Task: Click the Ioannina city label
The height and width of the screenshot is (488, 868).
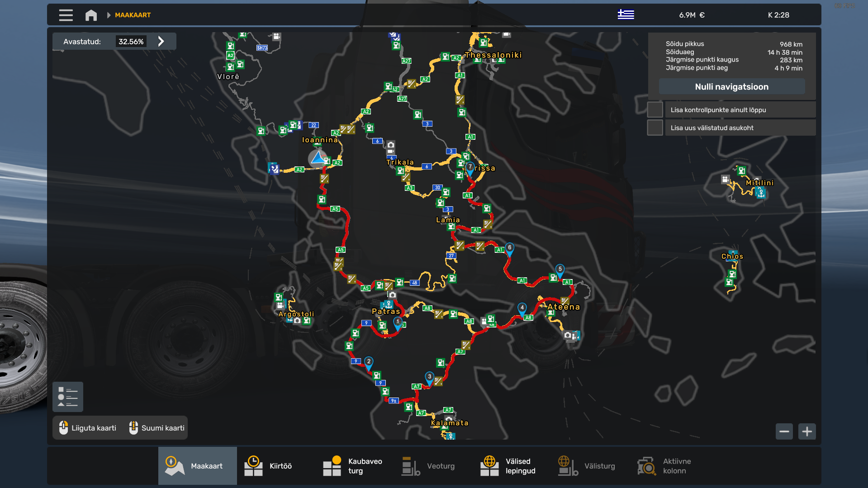Action: point(320,140)
